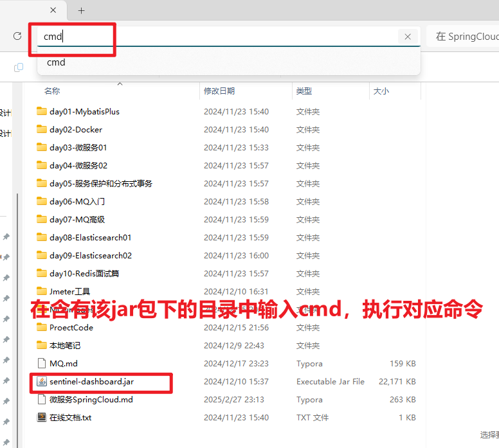
Task: Click the sort chevron above the 名称 column
Action: pyautogui.click(x=119, y=84)
